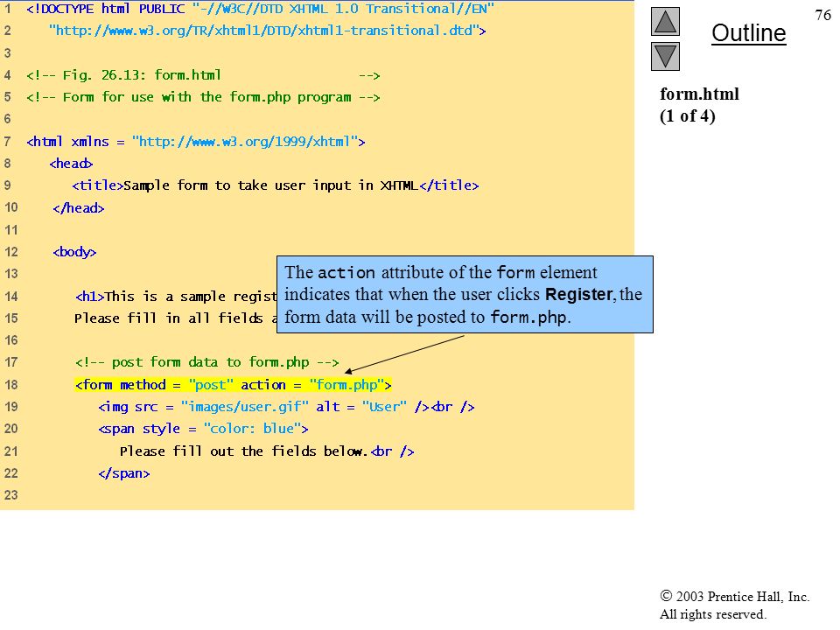Click the slide number 76
The height and width of the screenshot is (630, 840).
pyautogui.click(x=822, y=15)
